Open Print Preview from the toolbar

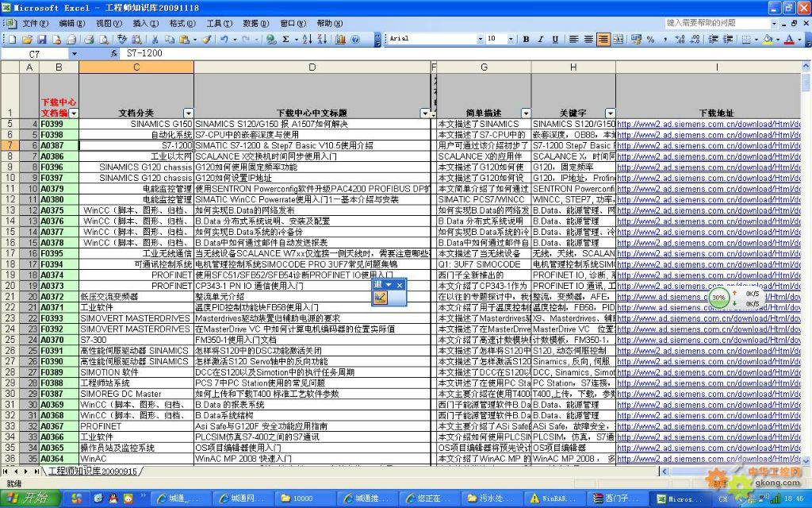pos(104,39)
